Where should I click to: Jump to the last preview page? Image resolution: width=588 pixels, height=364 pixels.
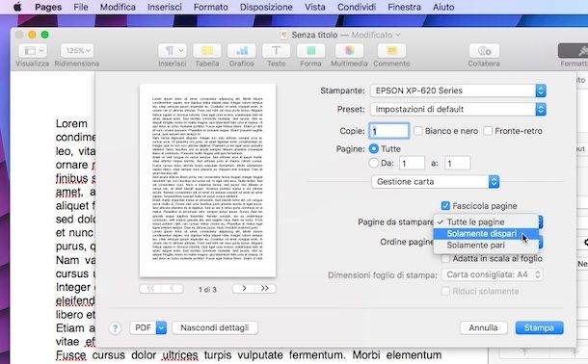coord(265,288)
